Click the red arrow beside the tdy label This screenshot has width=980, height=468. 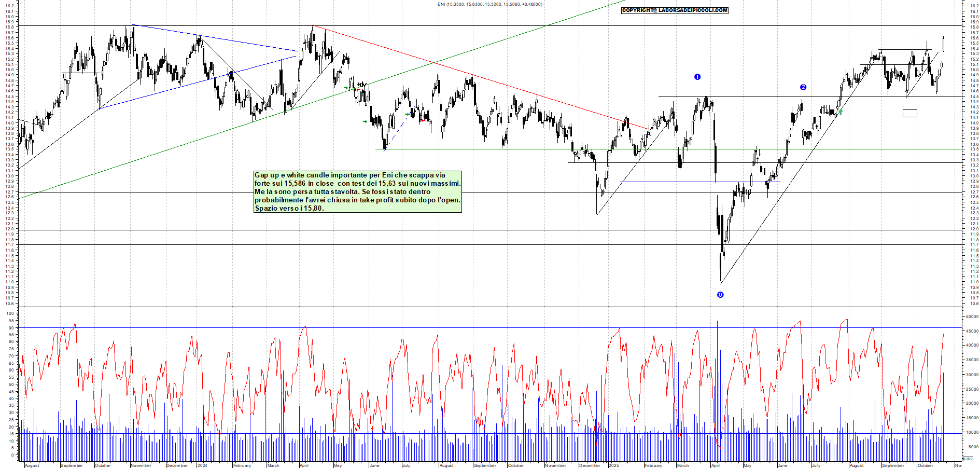pyautogui.click(x=358, y=90)
